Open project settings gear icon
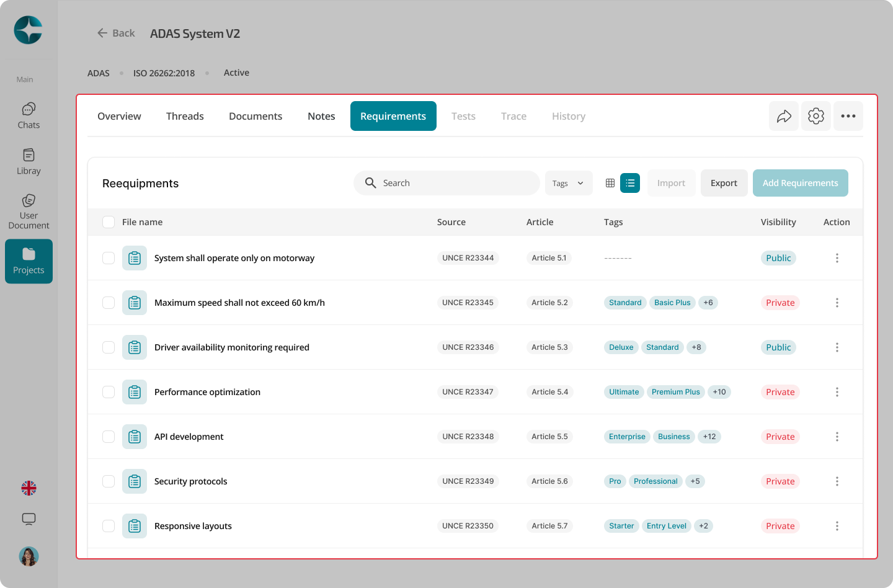The height and width of the screenshot is (588, 893). [x=816, y=116]
